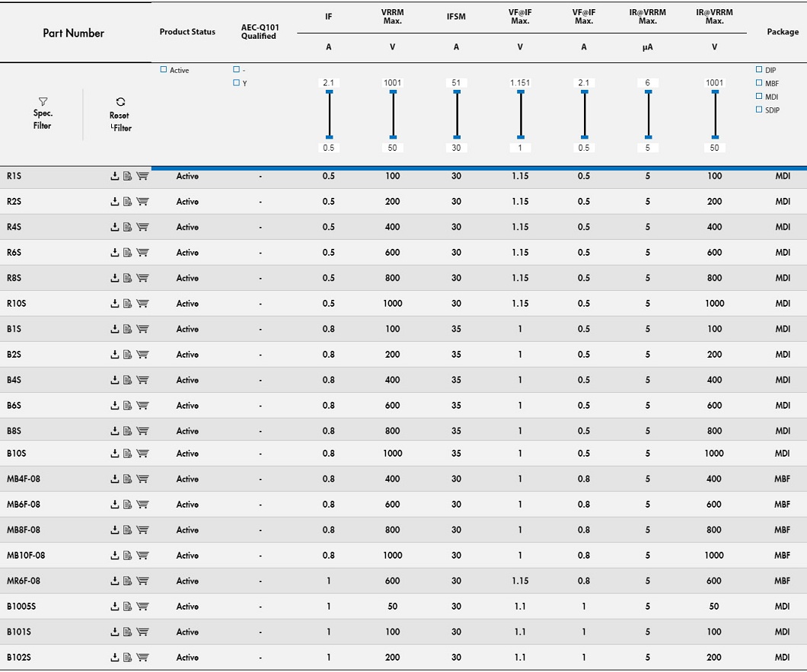The image size is (807, 672).
Task: Click the shopping cart icon for B1S
Action: (142, 330)
